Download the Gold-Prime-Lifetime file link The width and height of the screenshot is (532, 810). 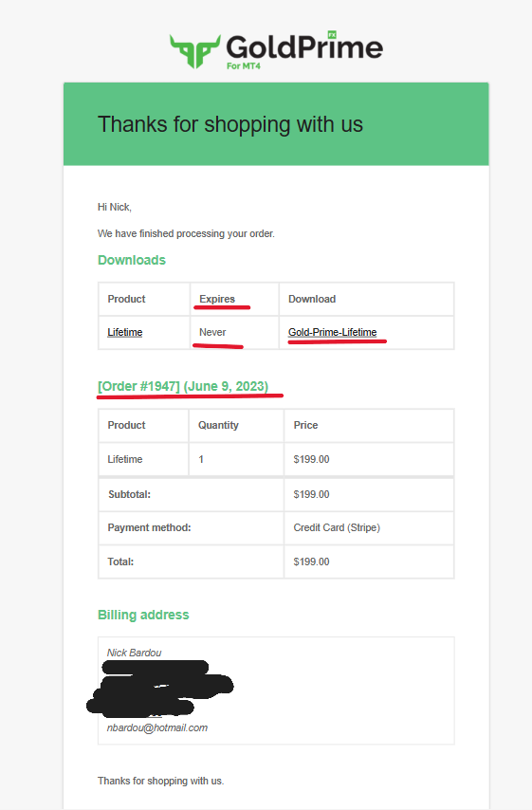coord(332,332)
